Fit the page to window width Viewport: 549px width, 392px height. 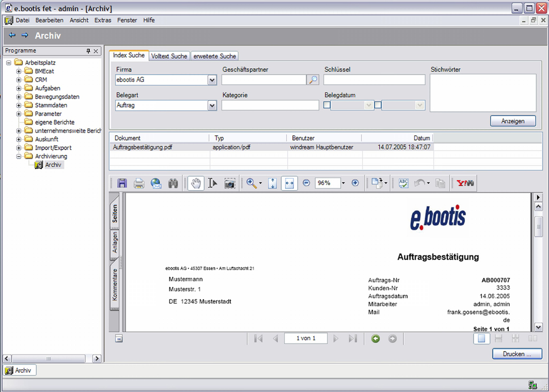289,183
